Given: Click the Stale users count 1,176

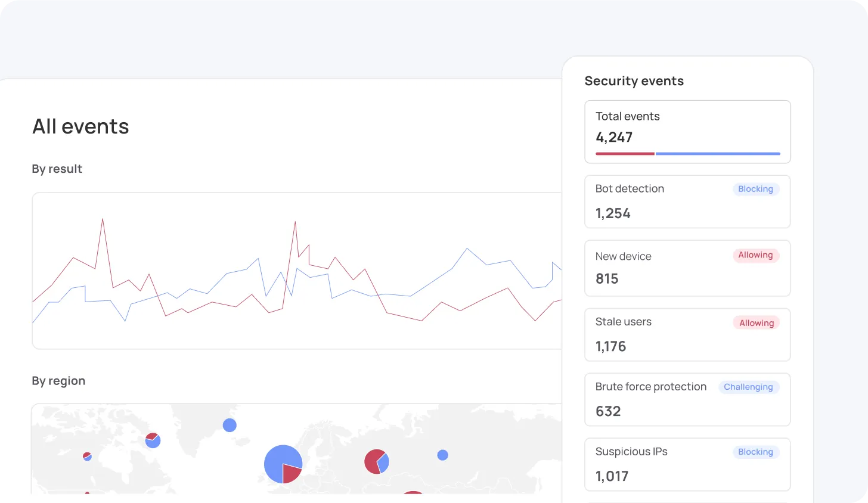Looking at the screenshot, I should [610, 346].
